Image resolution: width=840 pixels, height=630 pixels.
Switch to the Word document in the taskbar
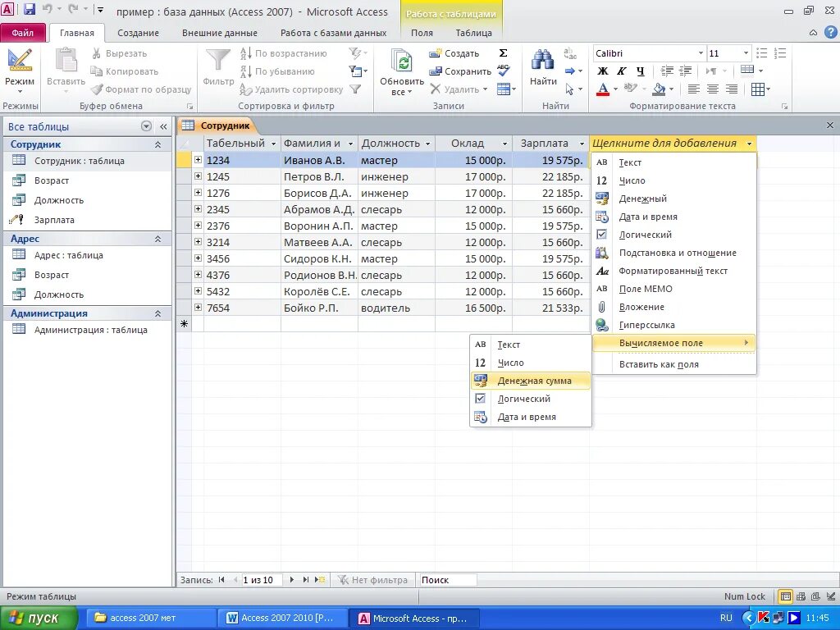pos(282,619)
